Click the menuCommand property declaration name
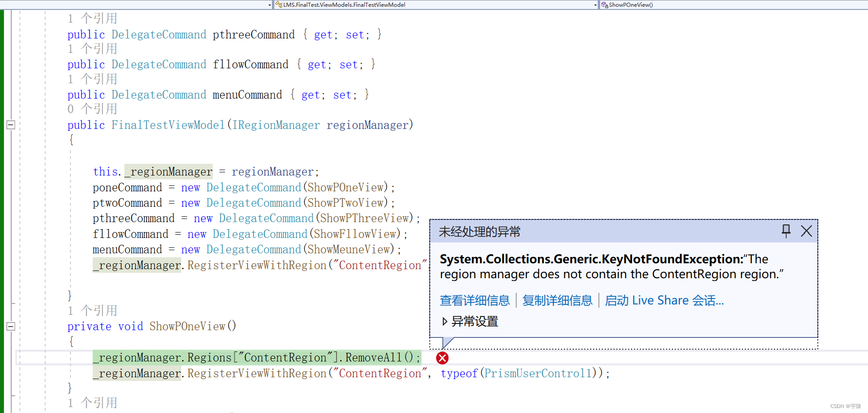 point(247,95)
